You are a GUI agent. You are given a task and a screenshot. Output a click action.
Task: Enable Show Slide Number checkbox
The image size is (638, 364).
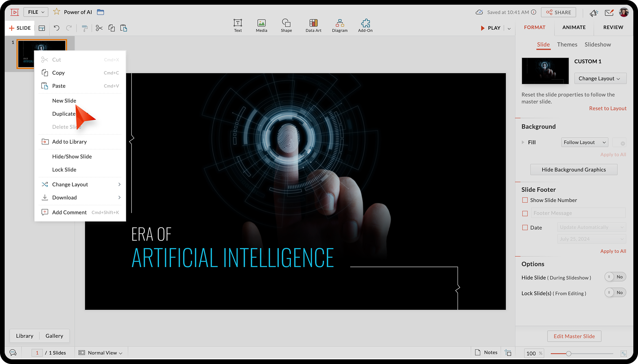(525, 200)
